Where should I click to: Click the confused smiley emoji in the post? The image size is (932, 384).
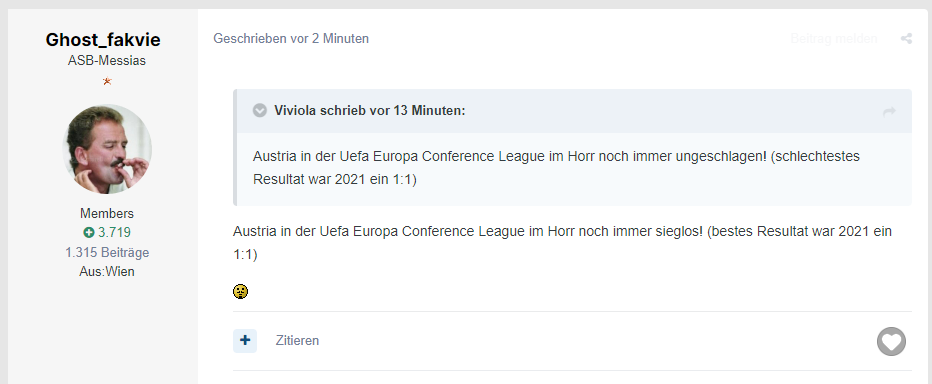coord(240,291)
